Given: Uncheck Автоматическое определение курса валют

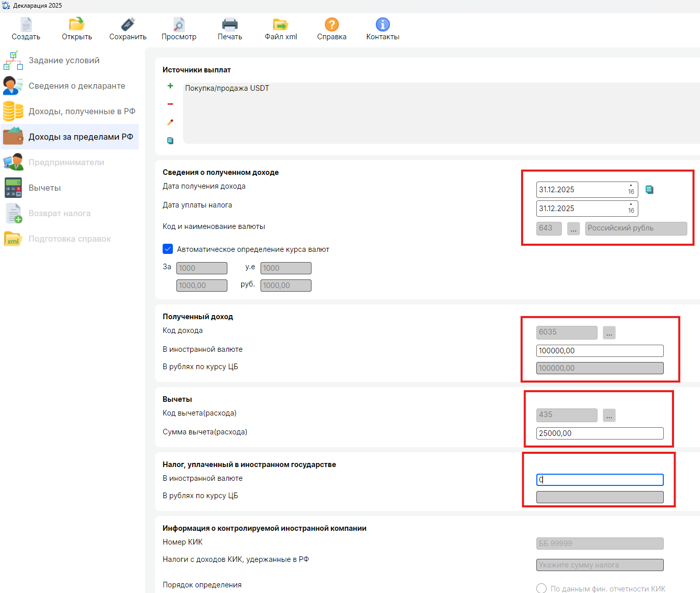Looking at the screenshot, I should pos(168,249).
